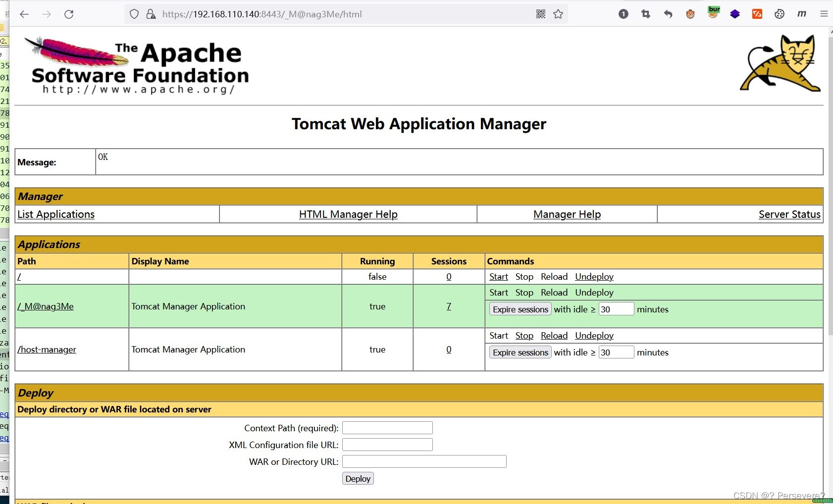Click the Deploy button
Screen dimensions: 833x504
358,479
